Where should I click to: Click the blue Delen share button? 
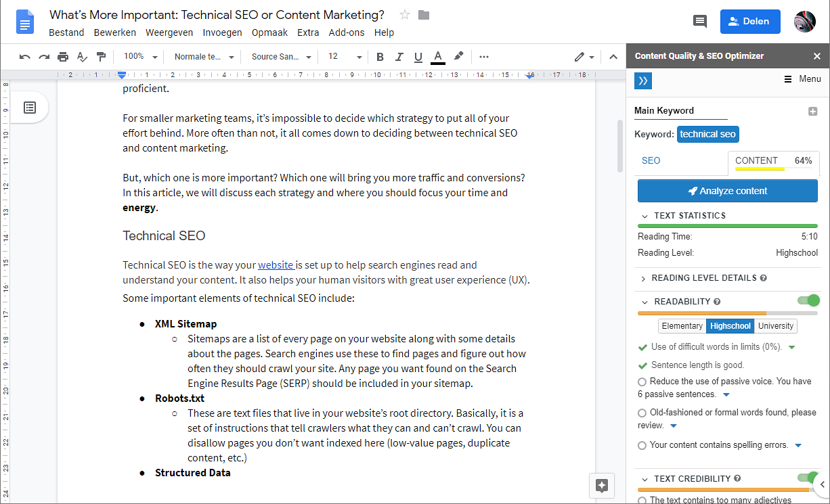tap(750, 22)
